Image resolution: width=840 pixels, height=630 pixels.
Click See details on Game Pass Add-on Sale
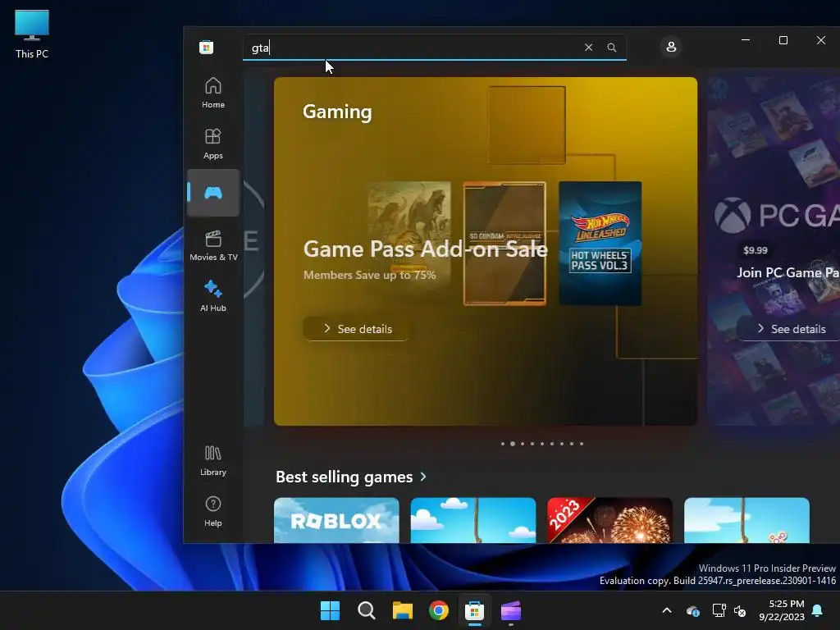point(357,329)
